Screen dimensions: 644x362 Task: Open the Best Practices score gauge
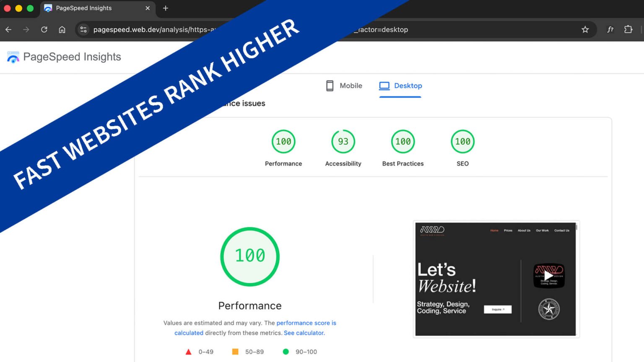click(x=402, y=142)
